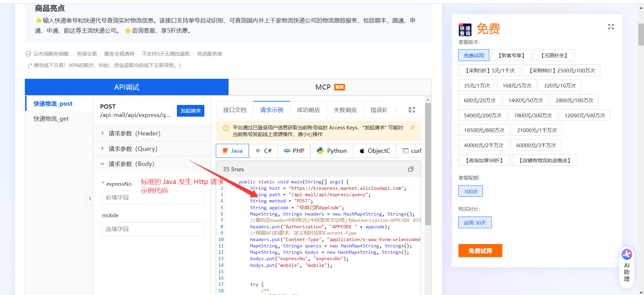Screen dimensions: 644x295
Task: Click the orange 免费试用 button
Action: point(480,251)
